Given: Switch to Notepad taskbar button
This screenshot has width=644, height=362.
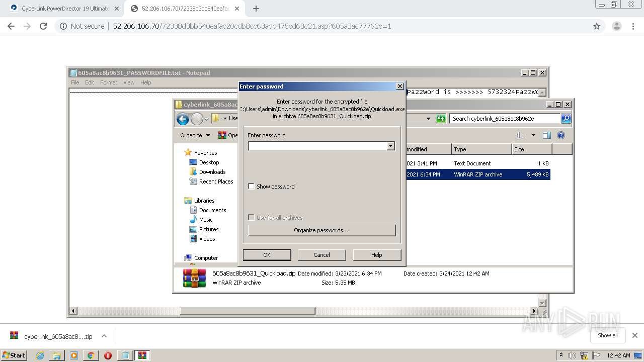Looking at the screenshot, I should coord(125,355).
